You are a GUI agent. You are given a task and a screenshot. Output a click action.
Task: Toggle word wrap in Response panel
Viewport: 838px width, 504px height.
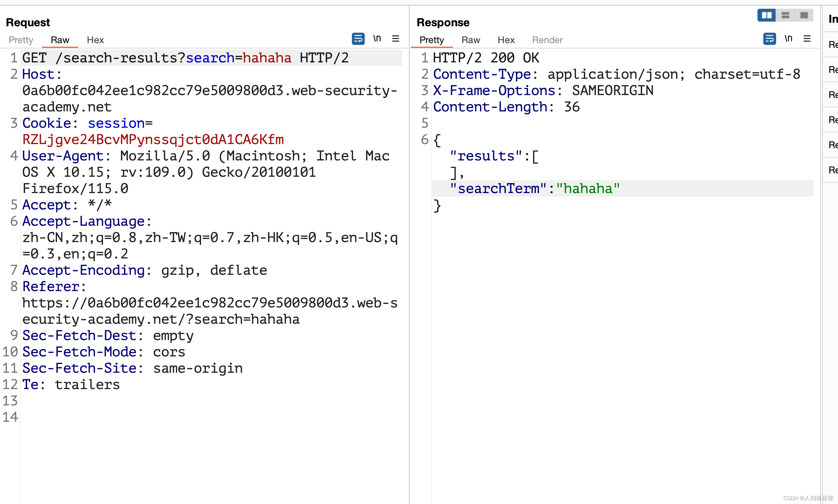(769, 39)
